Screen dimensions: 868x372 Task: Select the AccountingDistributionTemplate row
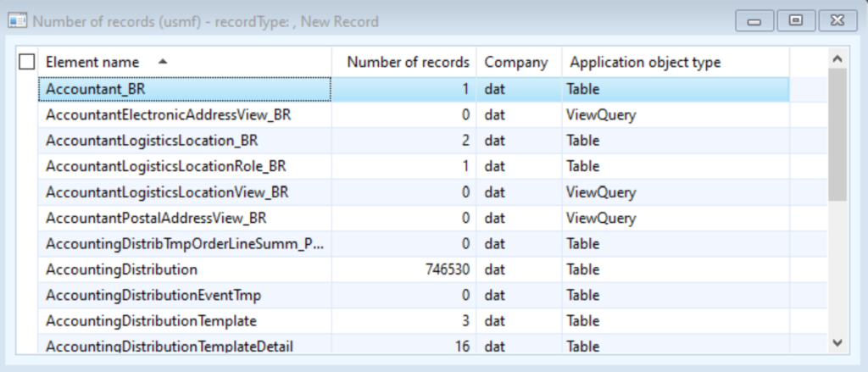coord(414,321)
